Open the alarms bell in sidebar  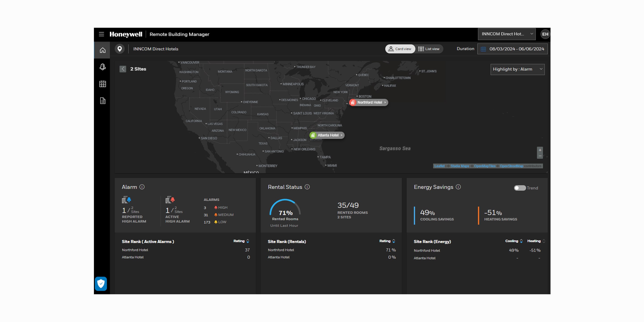pos(102,67)
